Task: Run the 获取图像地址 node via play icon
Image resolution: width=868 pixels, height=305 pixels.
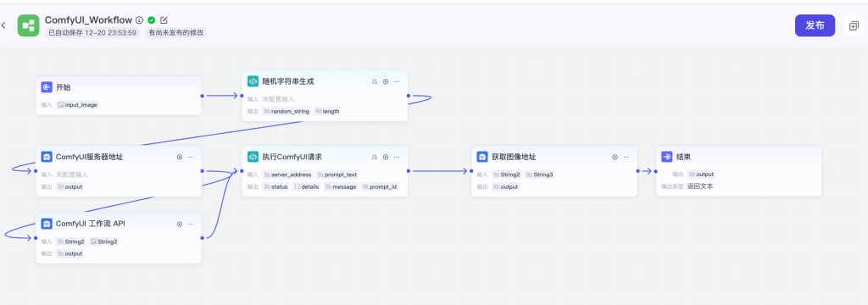Action: point(615,157)
